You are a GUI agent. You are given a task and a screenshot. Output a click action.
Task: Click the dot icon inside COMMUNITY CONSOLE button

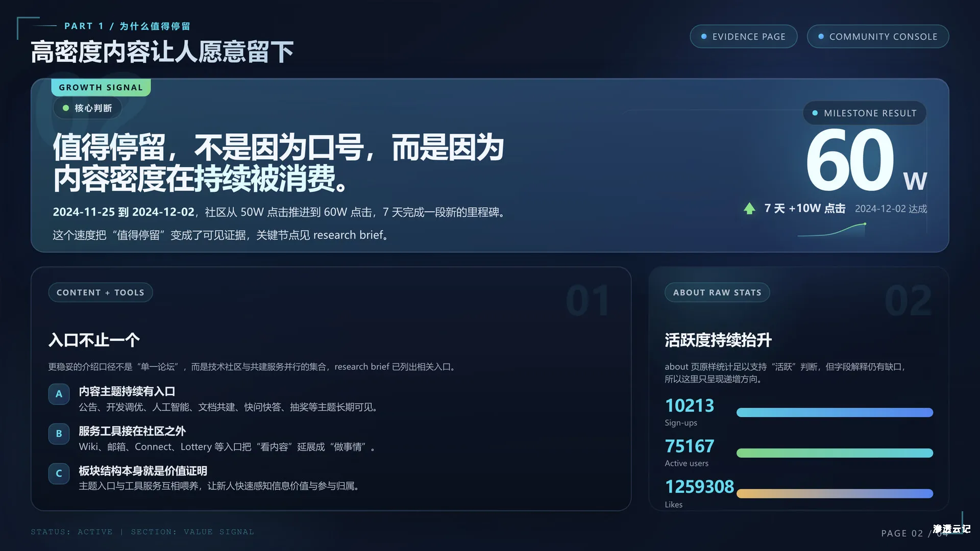(x=821, y=36)
